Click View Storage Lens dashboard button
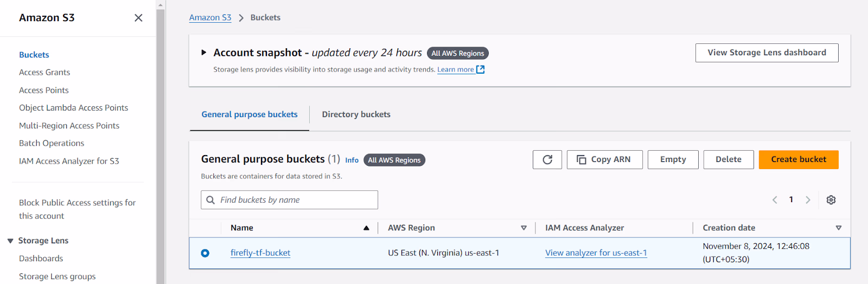The image size is (868, 284). point(767,53)
